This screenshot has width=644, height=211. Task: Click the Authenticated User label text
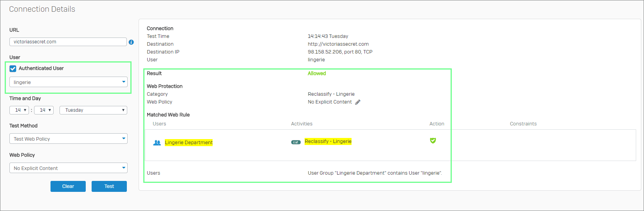pyautogui.click(x=41, y=68)
